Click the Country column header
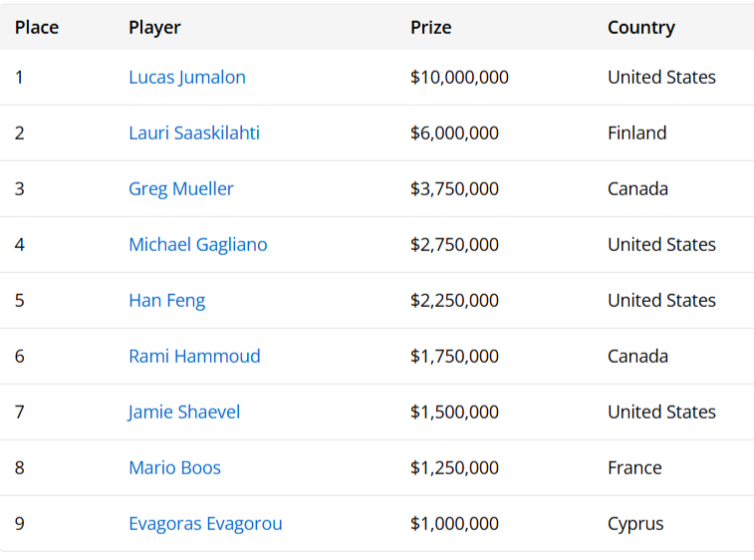Image resolution: width=754 pixels, height=560 pixels. pyautogui.click(x=641, y=28)
